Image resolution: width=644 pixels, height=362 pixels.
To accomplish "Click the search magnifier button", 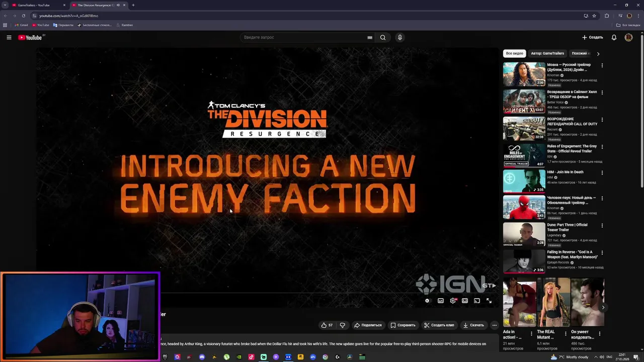I will click(383, 37).
